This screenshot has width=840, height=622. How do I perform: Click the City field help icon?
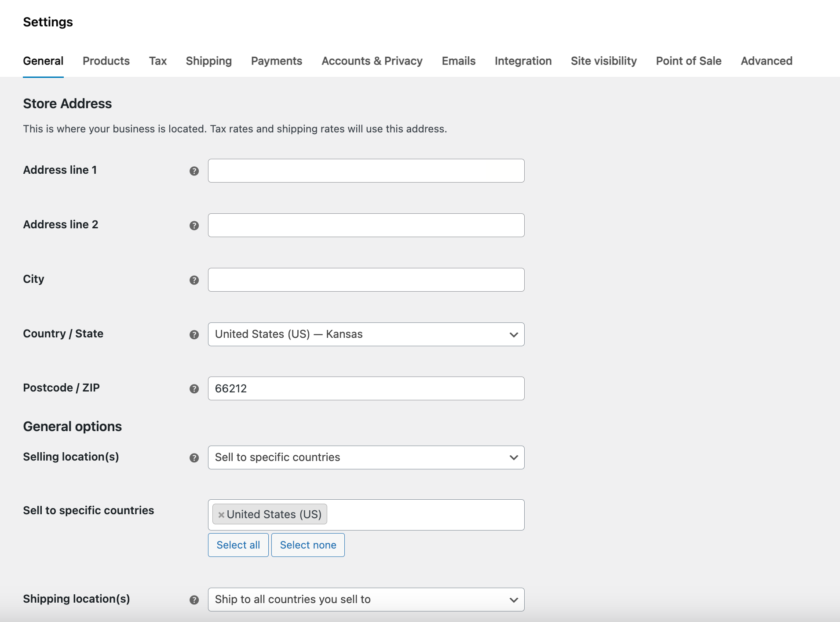click(194, 280)
